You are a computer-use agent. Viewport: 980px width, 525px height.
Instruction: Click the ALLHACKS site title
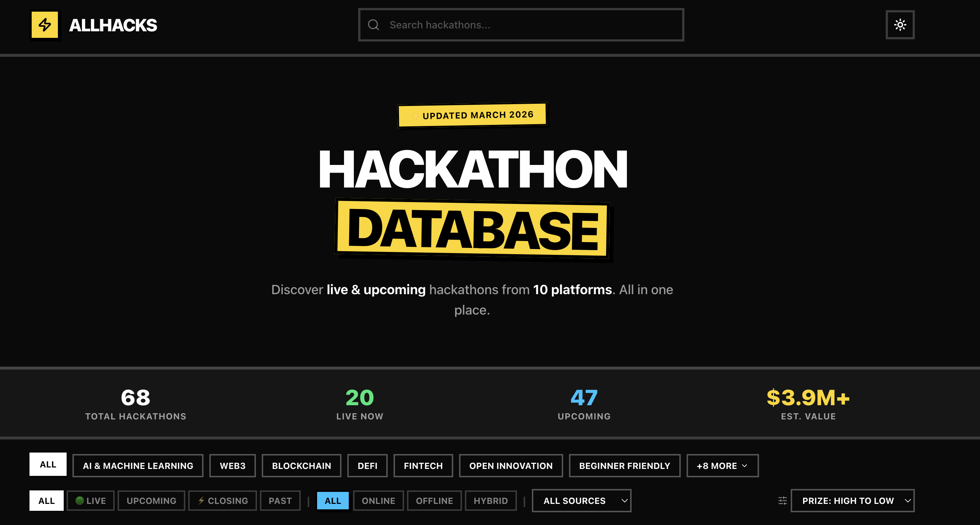pyautogui.click(x=113, y=25)
